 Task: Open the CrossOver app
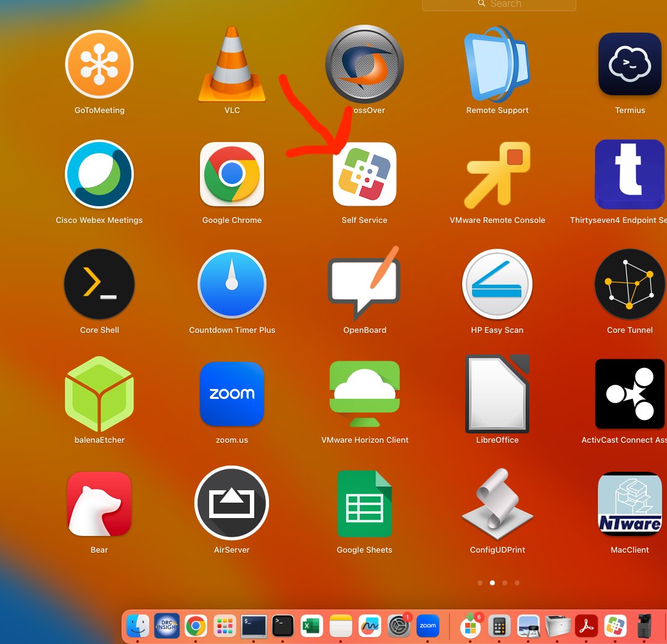click(365, 64)
